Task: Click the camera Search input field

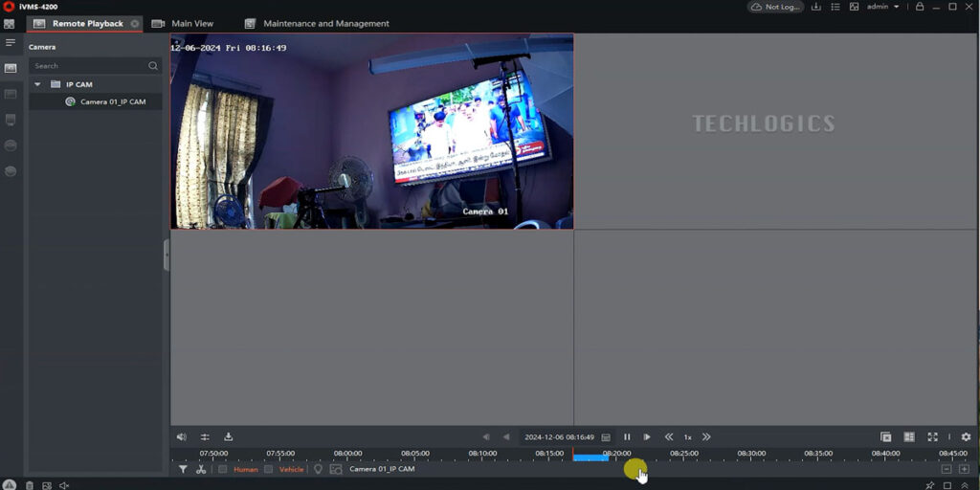Action: tap(89, 66)
